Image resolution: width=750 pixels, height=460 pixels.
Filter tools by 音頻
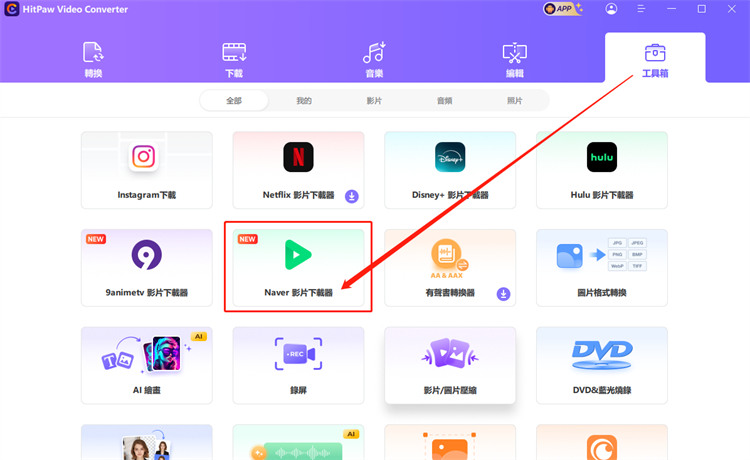[x=444, y=100]
